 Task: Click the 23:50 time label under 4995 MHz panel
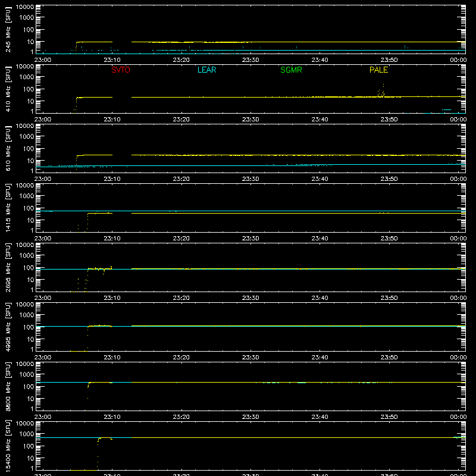pyautogui.click(x=389, y=358)
